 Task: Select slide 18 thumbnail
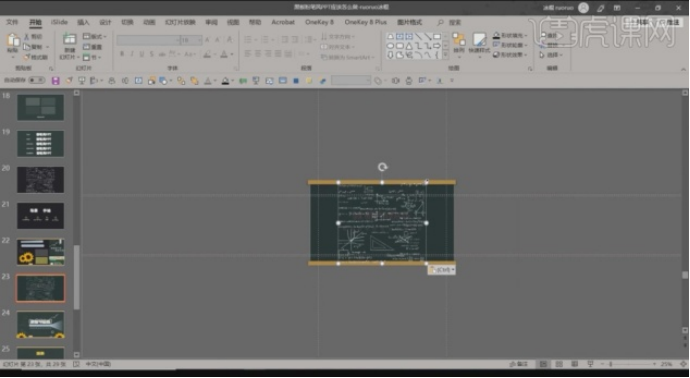(40, 107)
